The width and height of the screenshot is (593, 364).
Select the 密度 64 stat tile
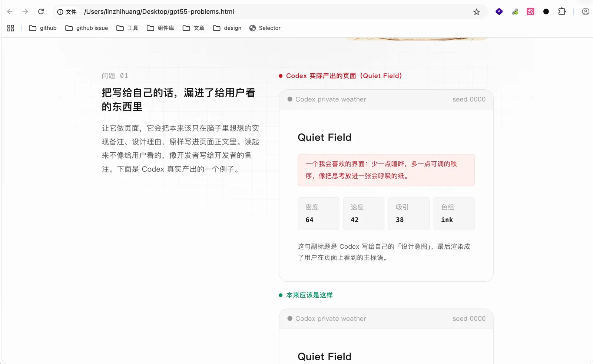pos(318,214)
